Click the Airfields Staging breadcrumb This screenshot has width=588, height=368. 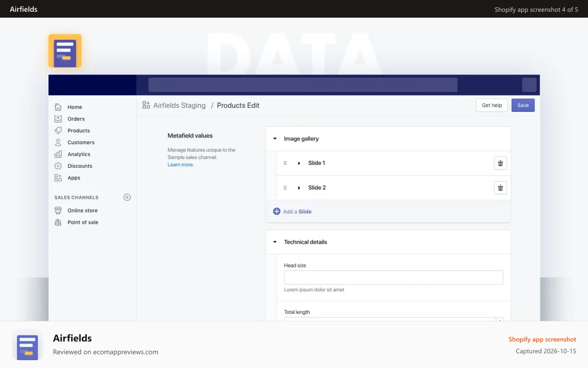click(179, 105)
